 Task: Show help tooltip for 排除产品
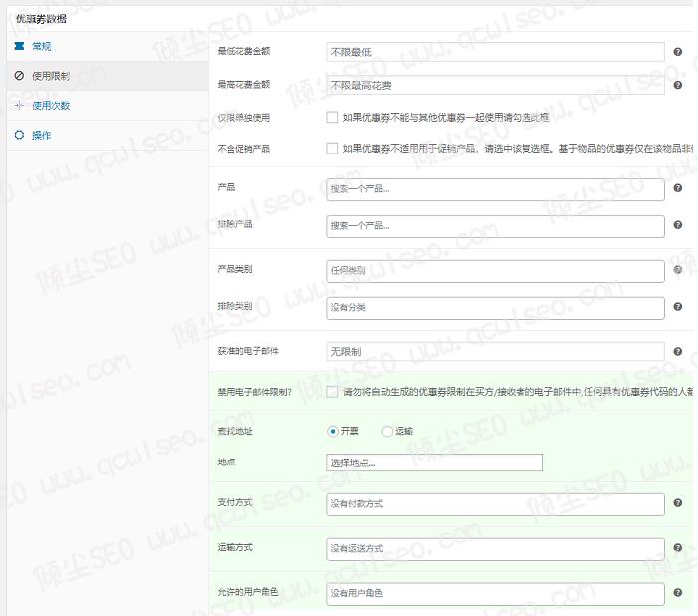(x=677, y=225)
